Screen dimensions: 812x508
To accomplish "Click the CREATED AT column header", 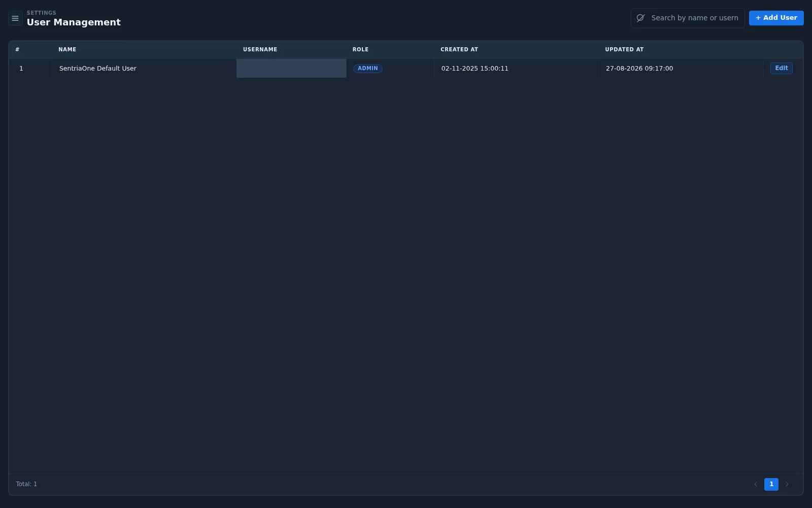I will pyautogui.click(x=459, y=49).
